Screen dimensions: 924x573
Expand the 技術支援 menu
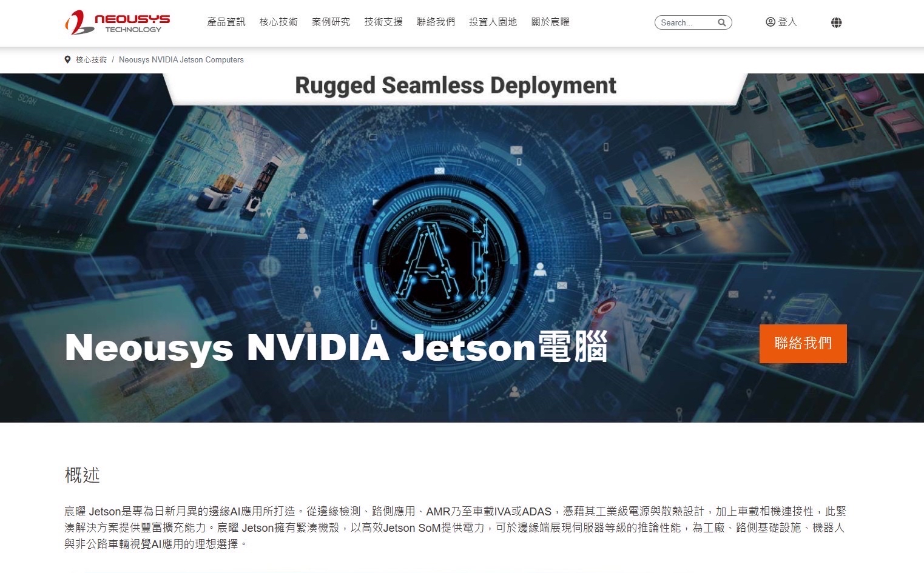point(383,22)
